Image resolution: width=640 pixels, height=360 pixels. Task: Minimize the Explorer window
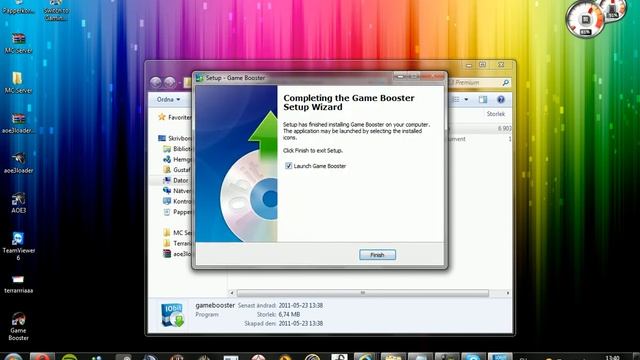pos(469,65)
